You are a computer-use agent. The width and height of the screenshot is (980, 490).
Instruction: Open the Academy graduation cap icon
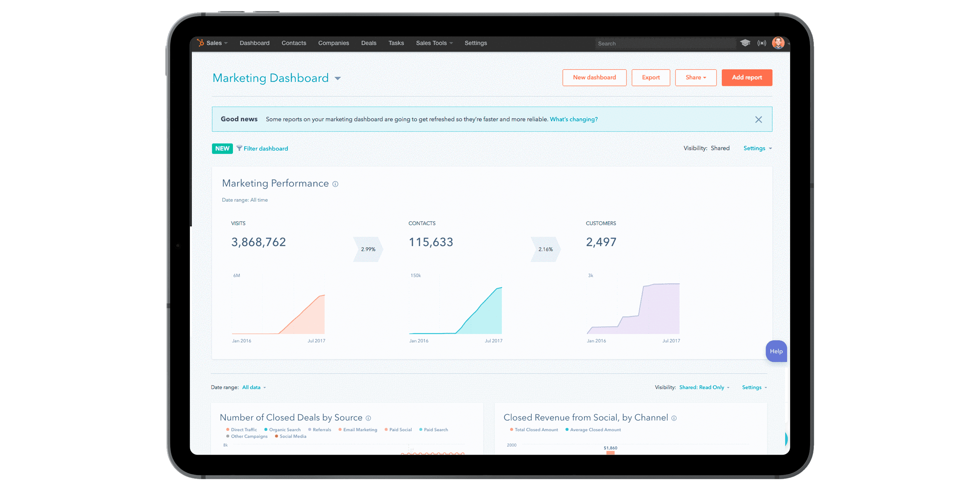pyautogui.click(x=745, y=43)
